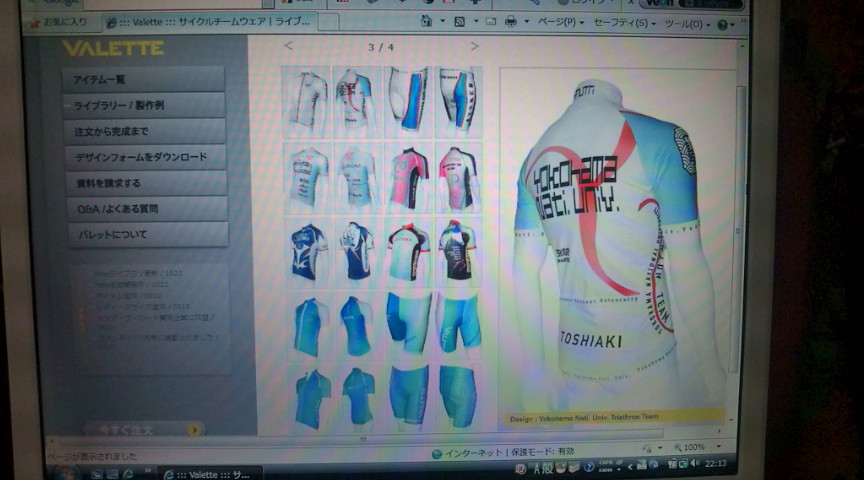
Task: Click the Home icon in IE toolbar
Action: (426, 21)
